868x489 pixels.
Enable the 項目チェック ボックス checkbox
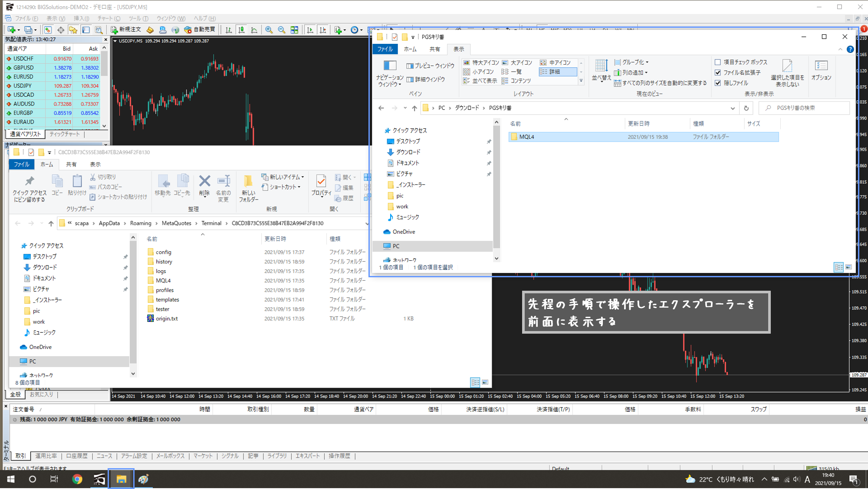pyautogui.click(x=718, y=62)
